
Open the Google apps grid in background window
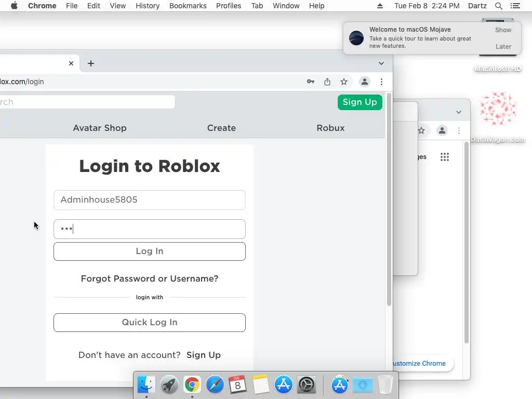445,157
